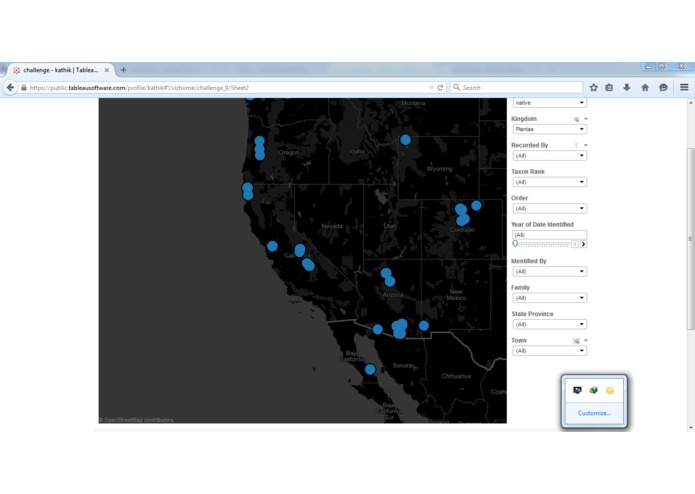Open the address bar history dropdown arrow
The width and height of the screenshot is (695, 494).
pyautogui.click(x=431, y=88)
